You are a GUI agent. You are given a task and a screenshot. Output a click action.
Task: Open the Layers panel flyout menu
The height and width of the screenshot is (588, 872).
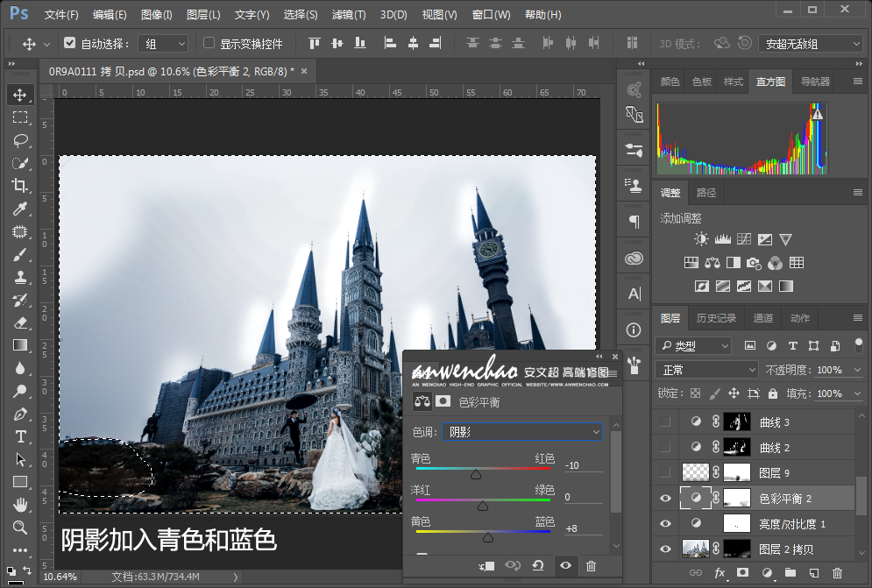(x=858, y=317)
